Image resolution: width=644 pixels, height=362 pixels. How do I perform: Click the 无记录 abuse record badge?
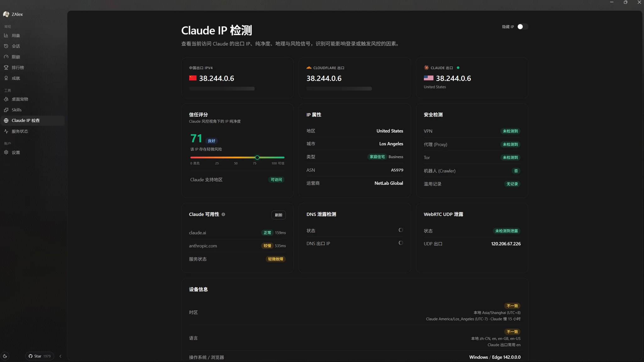pos(512,184)
